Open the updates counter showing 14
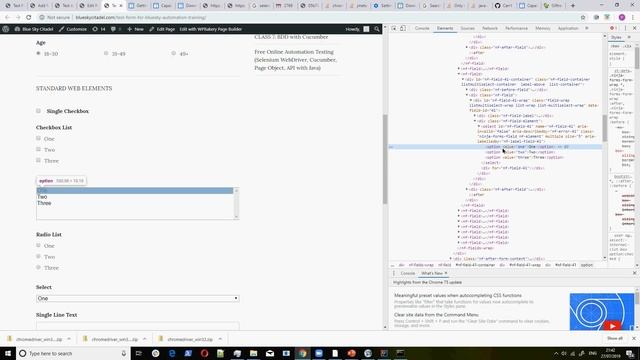 (99, 29)
